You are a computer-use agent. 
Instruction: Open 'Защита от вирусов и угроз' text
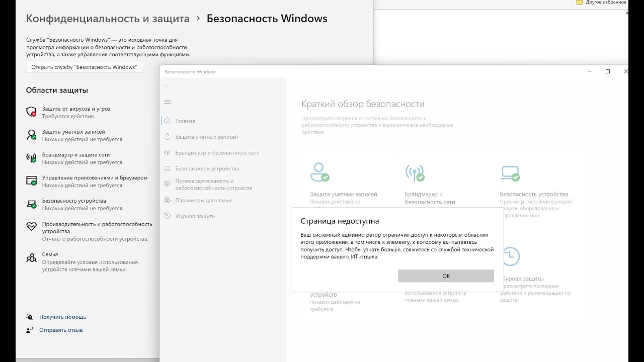click(x=76, y=109)
